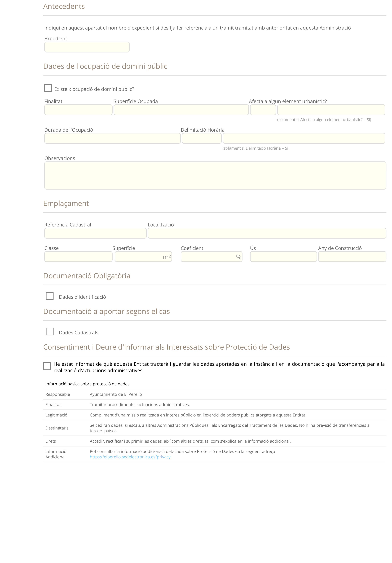Open the elperello.sedelectronica.es/privacy link
Viewport: 392px width, 563px height.
coord(130,457)
